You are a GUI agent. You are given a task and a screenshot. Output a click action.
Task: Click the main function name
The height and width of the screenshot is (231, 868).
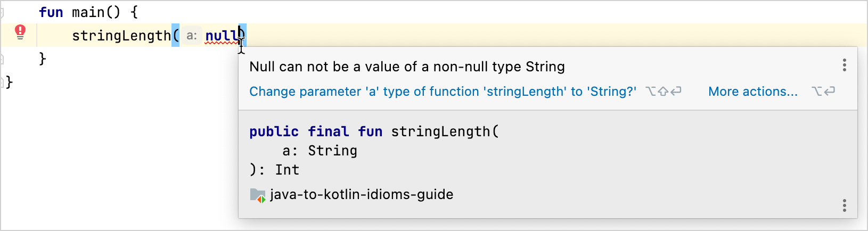(88, 12)
